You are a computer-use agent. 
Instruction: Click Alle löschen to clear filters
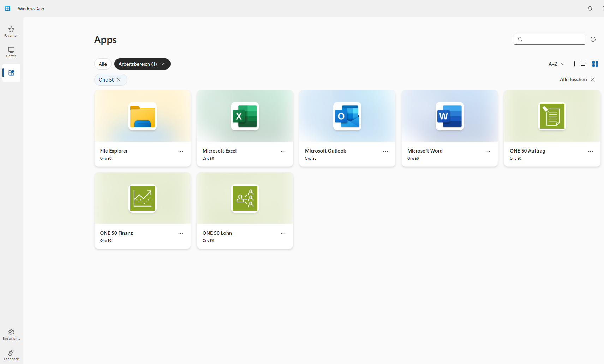tap(578, 79)
